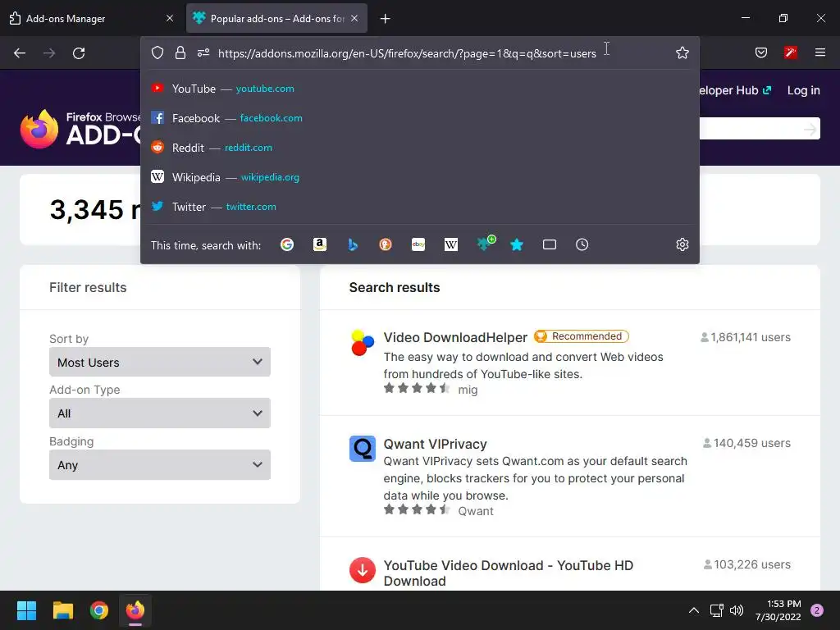This screenshot has height=630, width=840.
Task: Click author name mig
Action: pyautogui.click(x=468, y=390)
